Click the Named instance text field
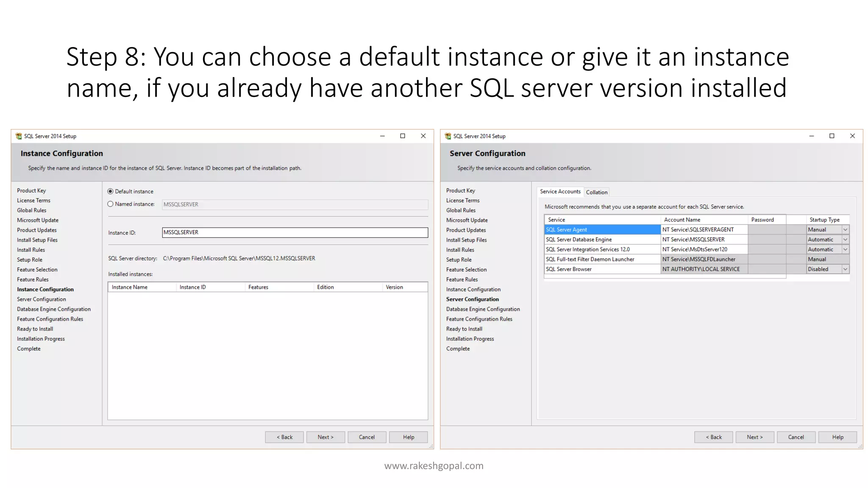 coord(295,204)
